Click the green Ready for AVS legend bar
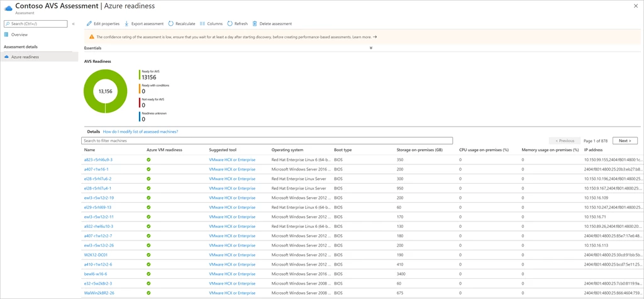The height and width of the screenshot is (299, 644). [x=140, y=74]
